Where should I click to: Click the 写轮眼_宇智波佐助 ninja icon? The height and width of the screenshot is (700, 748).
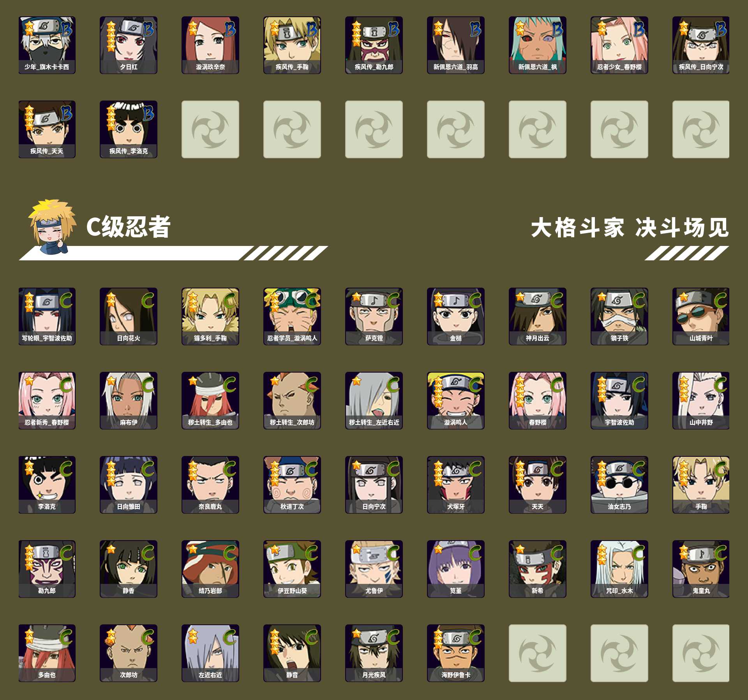47,316
